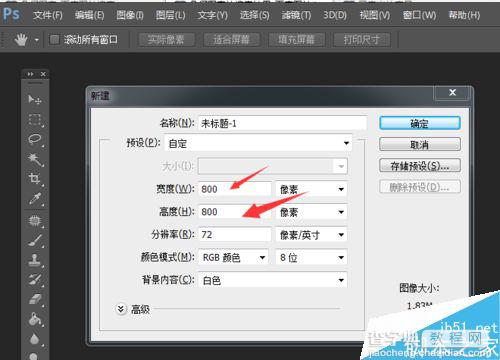Select the Crop tool
500x360 pixels.
point(35,179)
